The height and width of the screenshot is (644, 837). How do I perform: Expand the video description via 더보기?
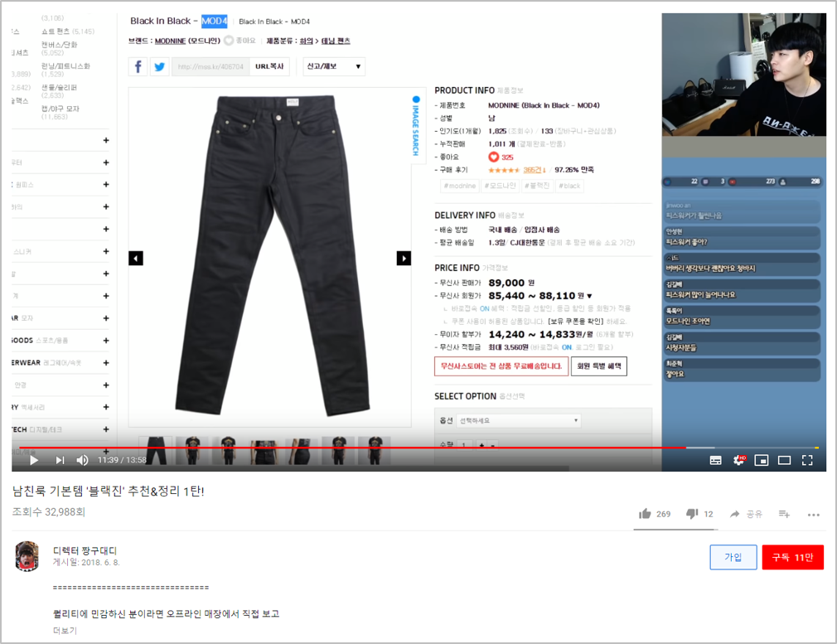tap(66, 631)
